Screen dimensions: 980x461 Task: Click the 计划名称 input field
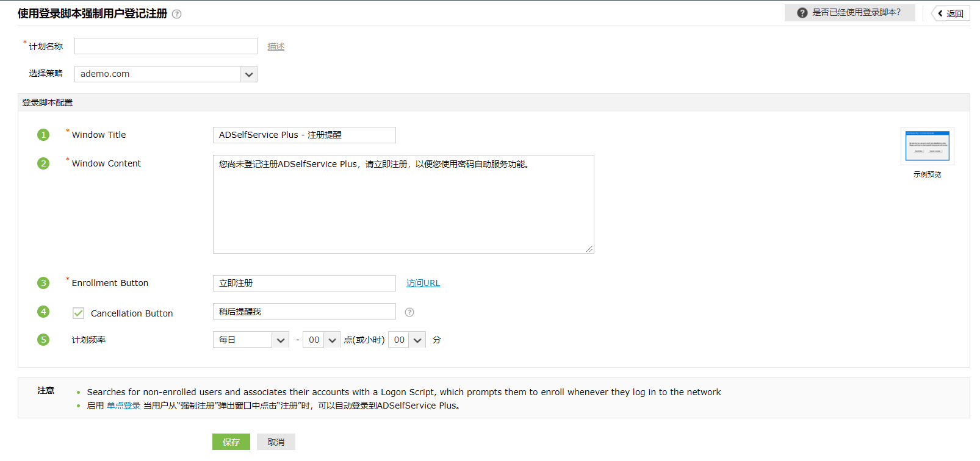coord(166,46)
